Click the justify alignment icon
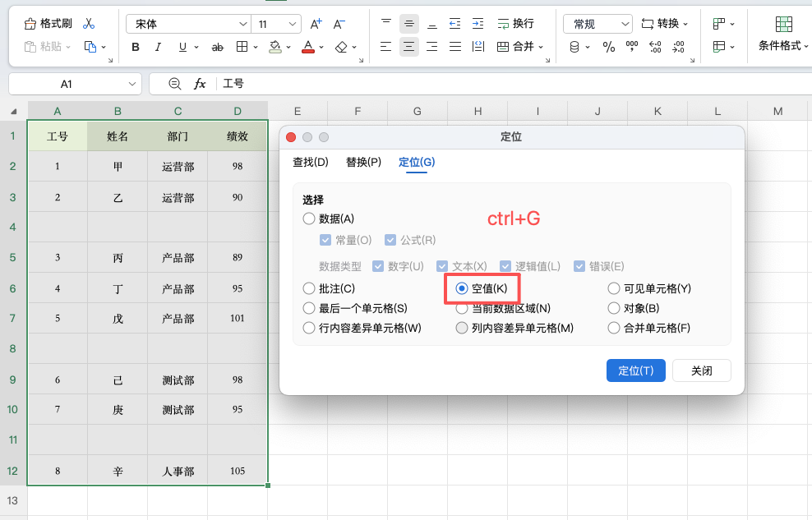This screenshot has height=520, width=812. 455,47
